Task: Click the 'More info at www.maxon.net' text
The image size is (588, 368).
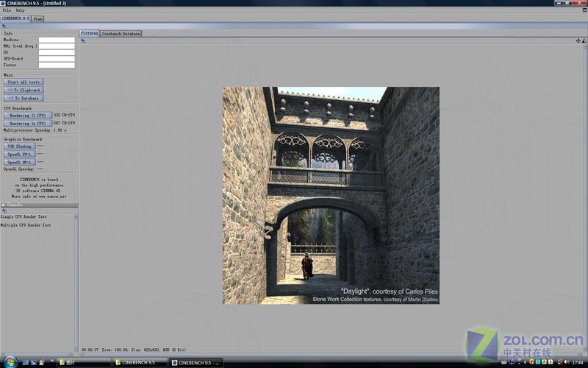Action: click(39, 197)
